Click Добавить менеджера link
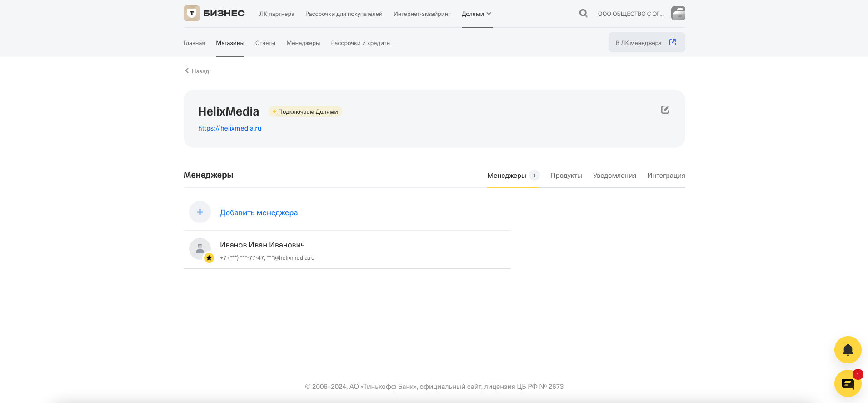The width and height of the screenshot is (868, 403). coord(259,212)
